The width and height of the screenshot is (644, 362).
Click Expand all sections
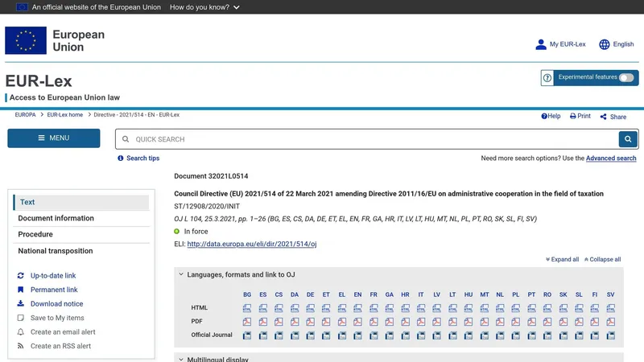tap(562, 260)
